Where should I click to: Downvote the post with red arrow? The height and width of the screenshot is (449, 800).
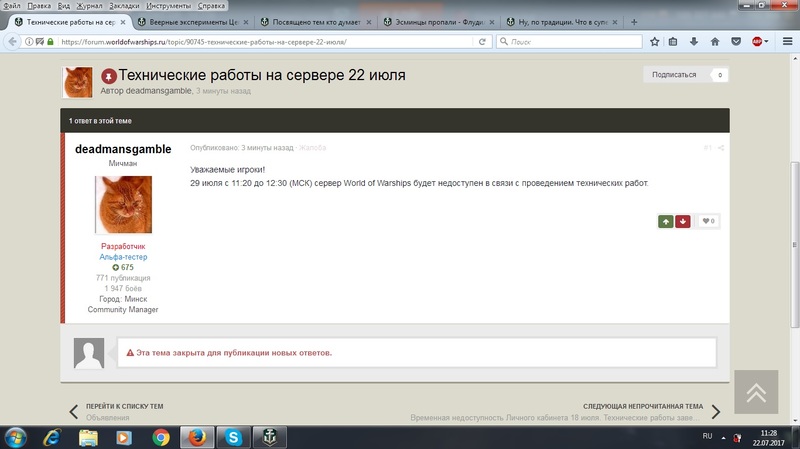click(x=683, y=221)
